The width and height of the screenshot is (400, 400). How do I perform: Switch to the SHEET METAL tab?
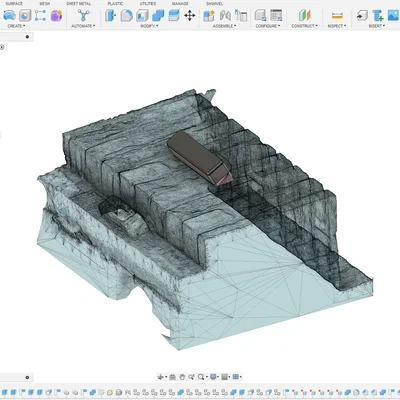click(79, 4)
